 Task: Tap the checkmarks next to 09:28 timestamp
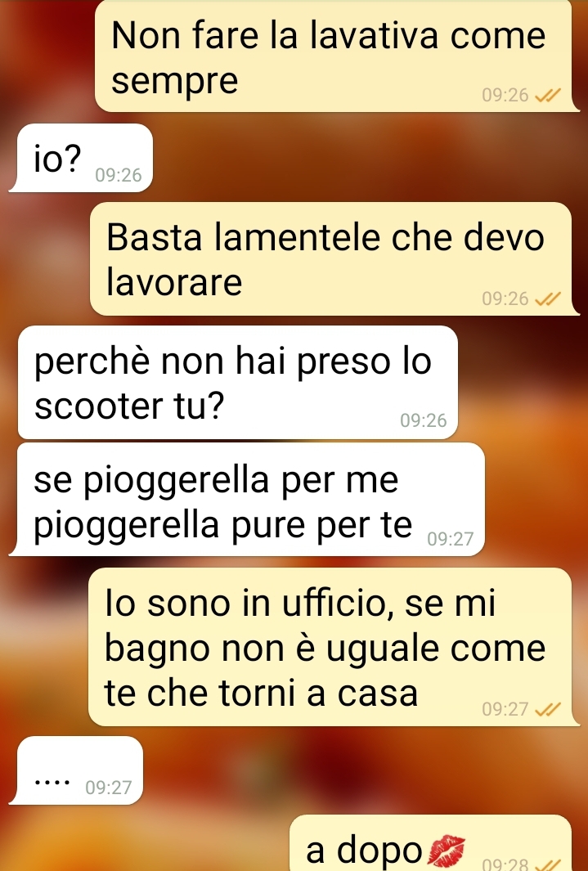pos(547,864)
